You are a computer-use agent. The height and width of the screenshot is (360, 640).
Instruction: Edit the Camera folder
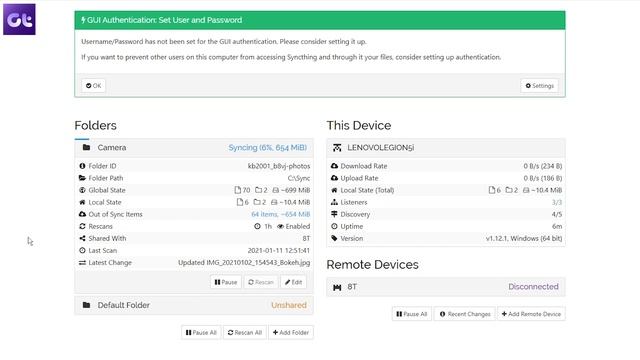click(x=293, y=282)
